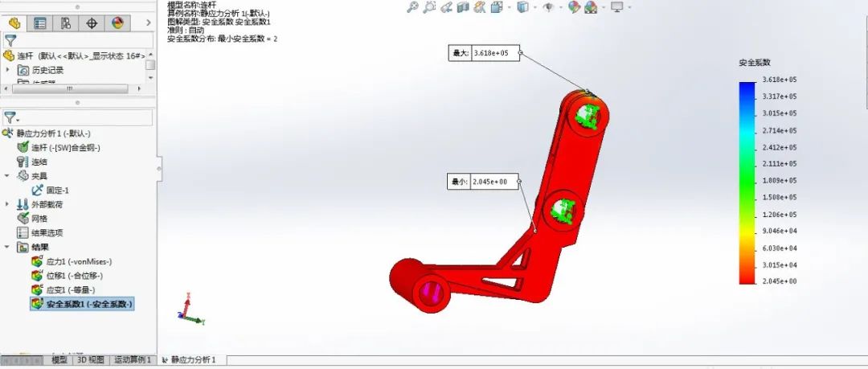The height and width of the screenshot is (369, 868).
Task: Open the ConfigurationManager tab
Action: 66,23
